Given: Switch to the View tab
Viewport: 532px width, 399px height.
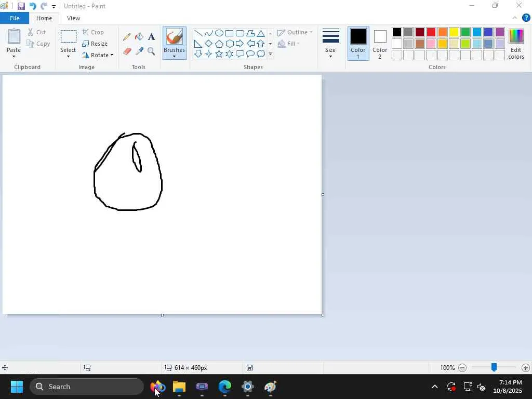Looking at the screenshot, I should tap(73, 18).
